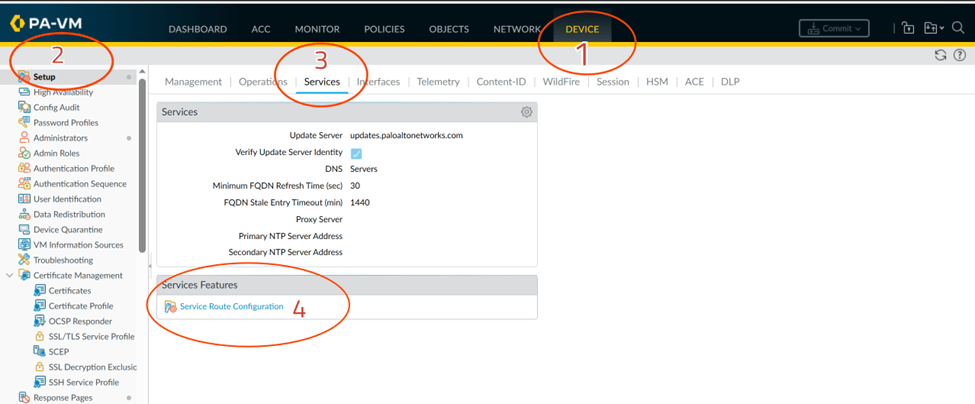Open the Commit dropdown button
The width and height of the screenshot is (975, 404).
(834, 29)
